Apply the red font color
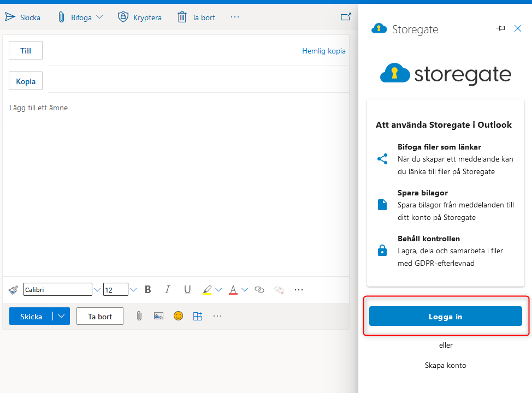532x393 pixels. coord(233,290)
